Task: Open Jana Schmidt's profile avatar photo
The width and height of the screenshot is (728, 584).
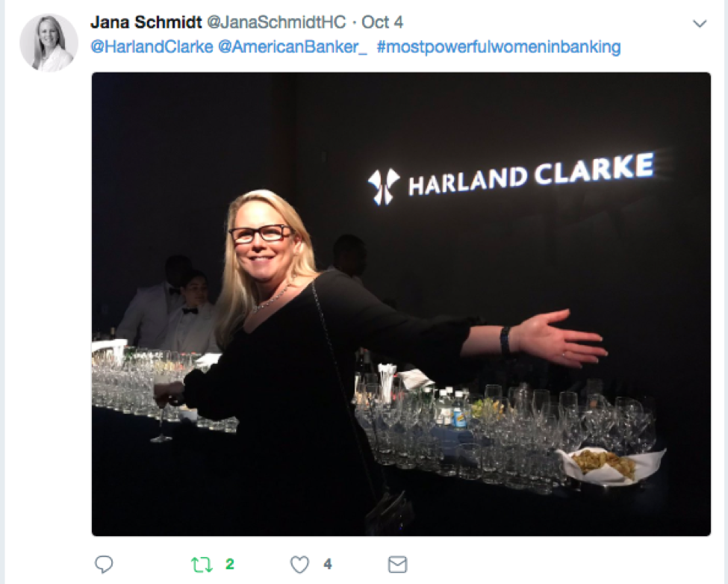Action: coord(49,43)
